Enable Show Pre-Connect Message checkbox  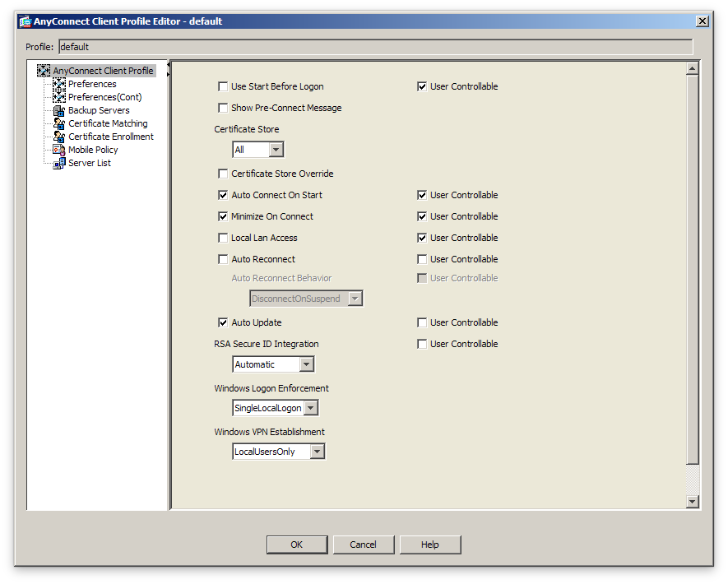[x=223, y=108]
